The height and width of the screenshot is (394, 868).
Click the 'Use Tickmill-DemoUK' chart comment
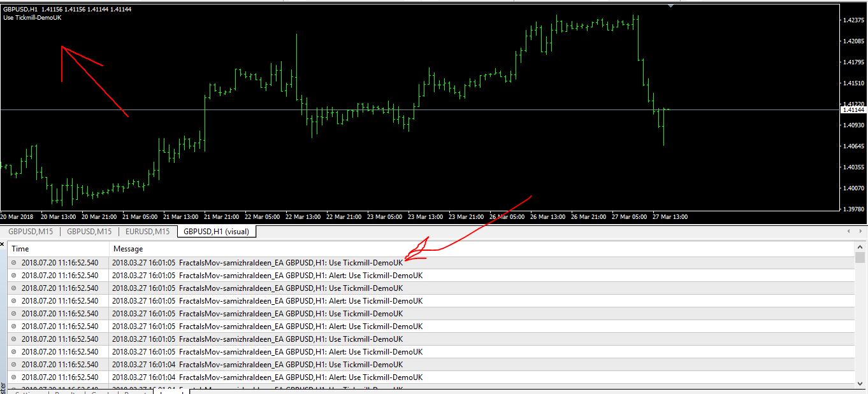[33, 17]
